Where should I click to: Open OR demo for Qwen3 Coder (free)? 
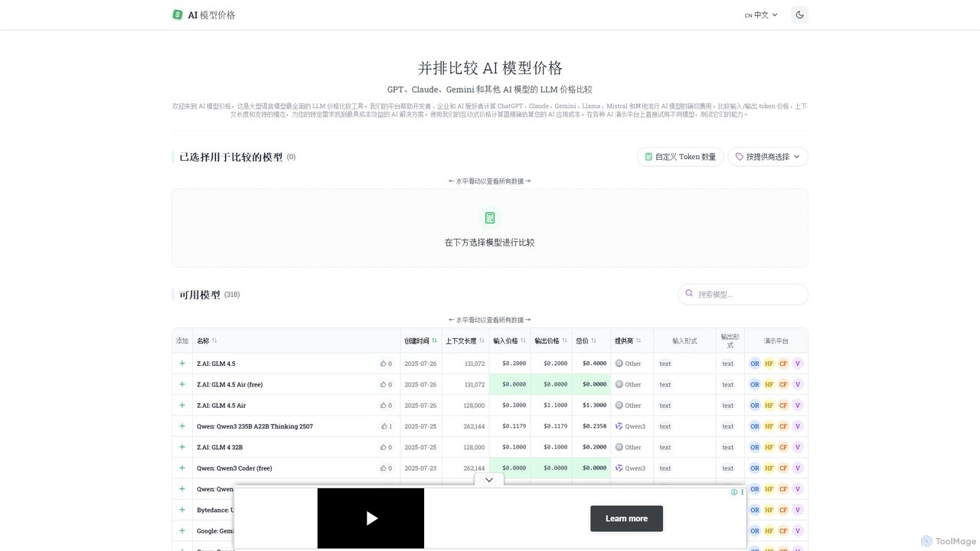click(755, 468)
